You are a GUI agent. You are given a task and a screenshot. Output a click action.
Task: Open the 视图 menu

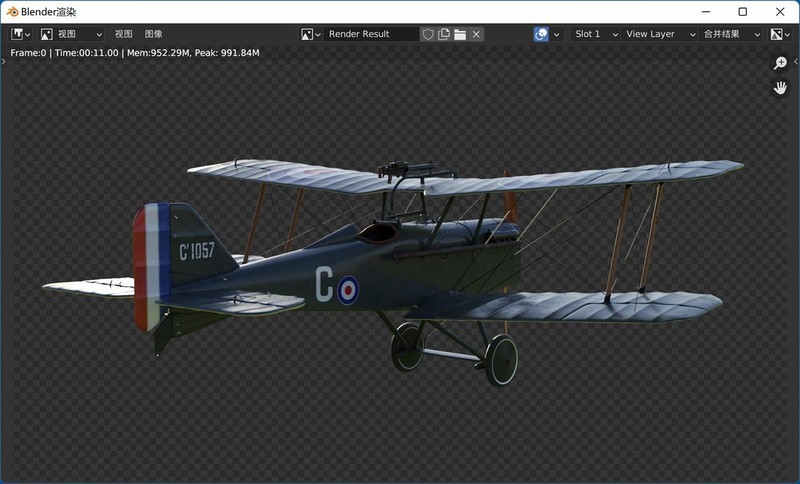coord(123,34)
